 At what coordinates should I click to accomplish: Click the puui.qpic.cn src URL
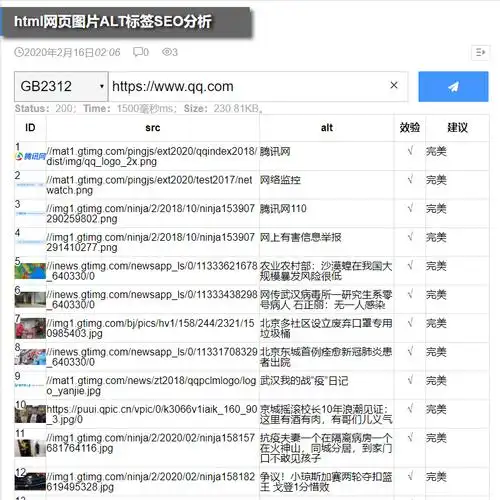(x=152, y=414)
